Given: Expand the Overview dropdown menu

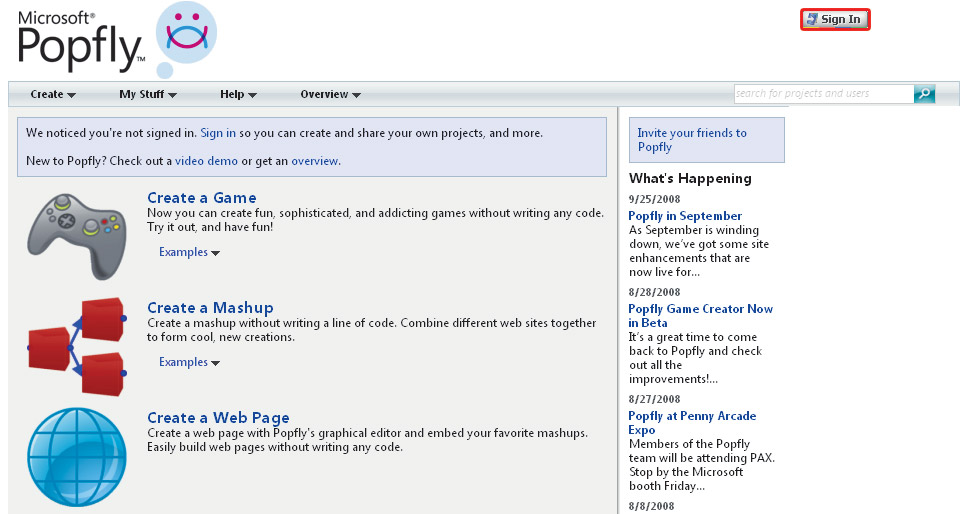Looking at the screenshot, I should point(330,95).
